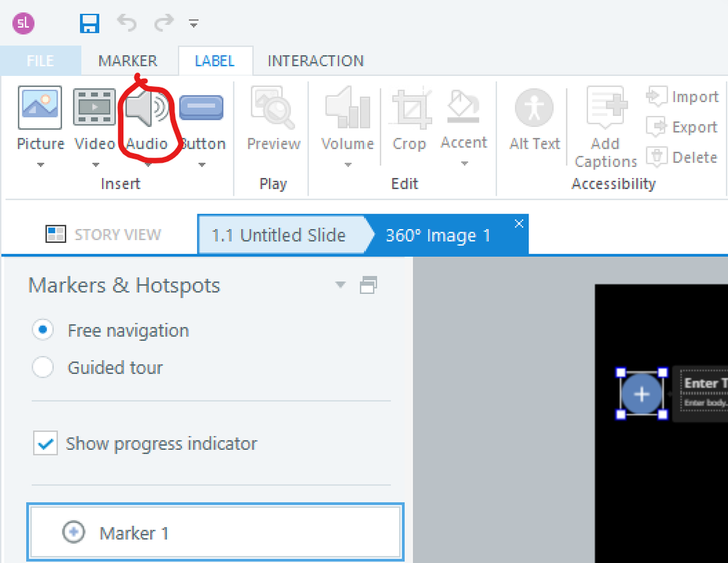Screen dimensions: 728x563
Task: Click the marker label body text placeholder
Action: tap(705, 403)
